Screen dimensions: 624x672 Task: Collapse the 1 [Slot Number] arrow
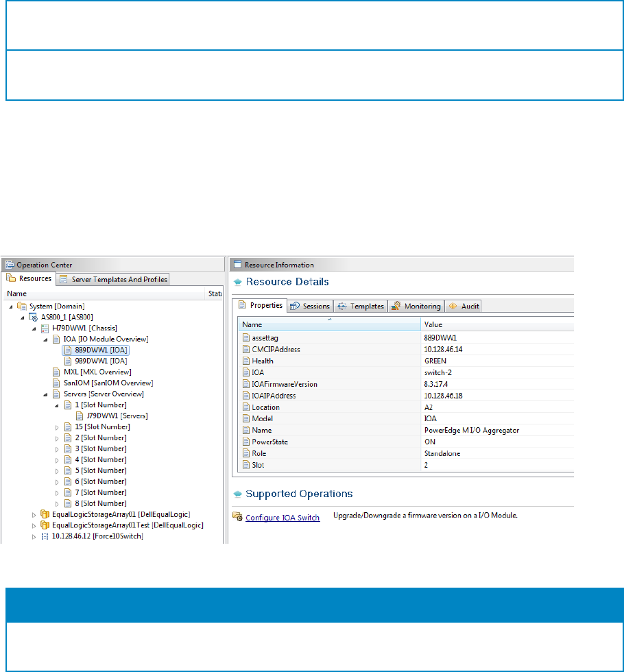[x=56, y=405]
